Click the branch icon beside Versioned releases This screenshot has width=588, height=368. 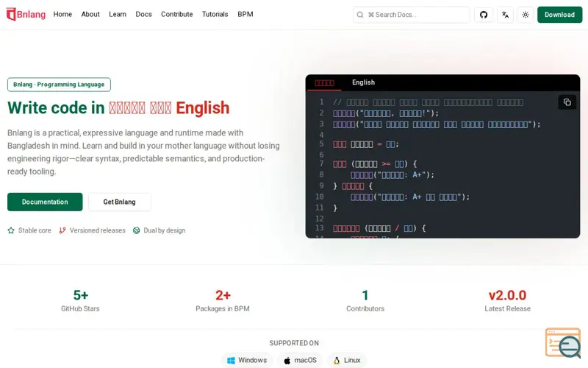62,230
